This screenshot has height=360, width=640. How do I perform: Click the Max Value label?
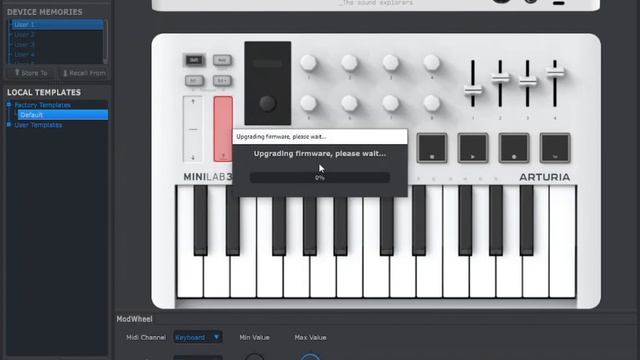click(310, 338)
